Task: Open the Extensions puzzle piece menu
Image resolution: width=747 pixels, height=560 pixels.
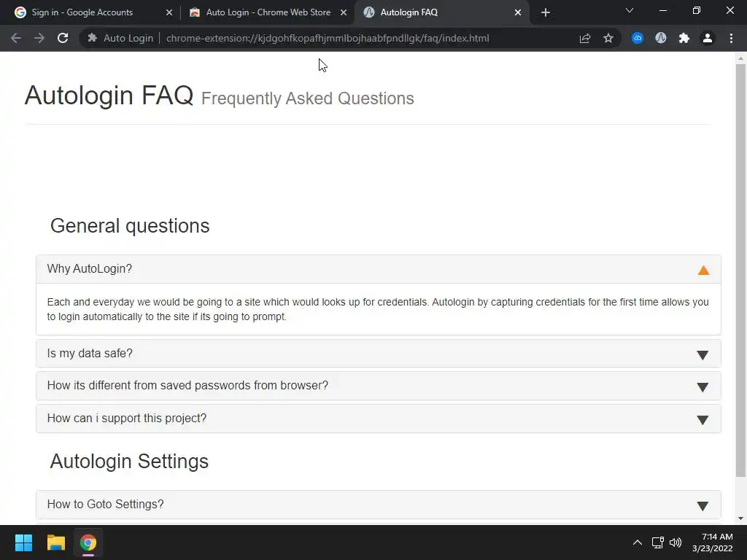Action: pos(684,38)
